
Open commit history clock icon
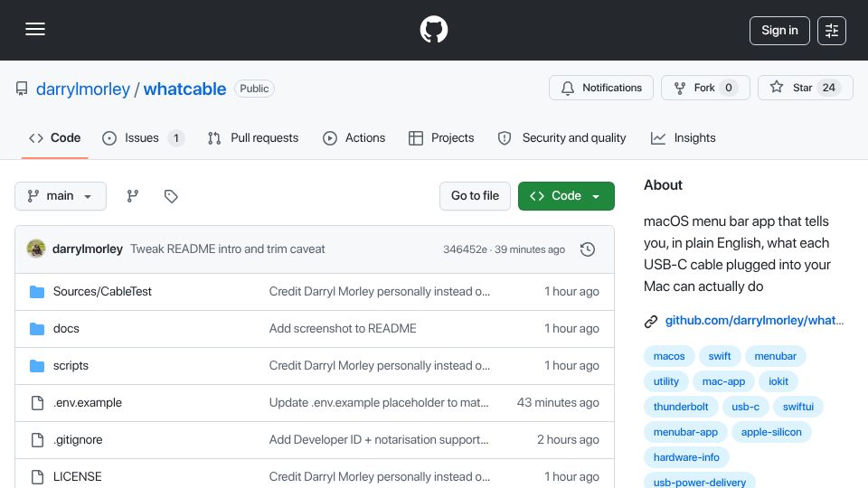pyautogui.click(x=588, y=249)
